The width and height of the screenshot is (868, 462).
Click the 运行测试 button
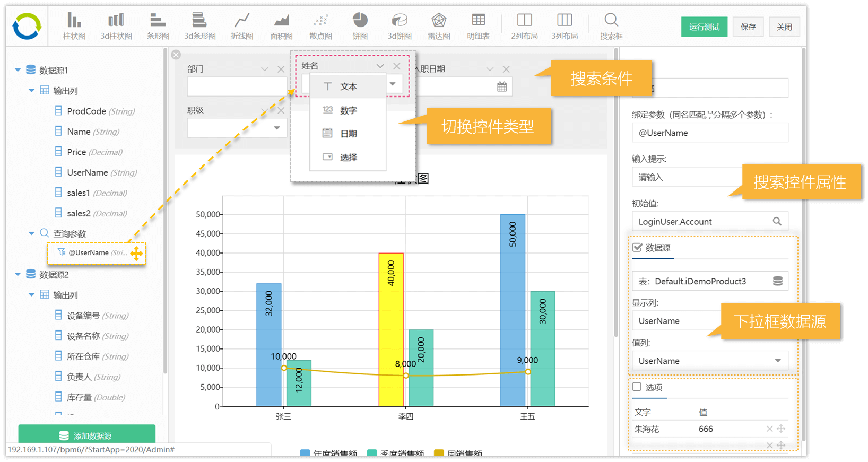tap(704, 27)
